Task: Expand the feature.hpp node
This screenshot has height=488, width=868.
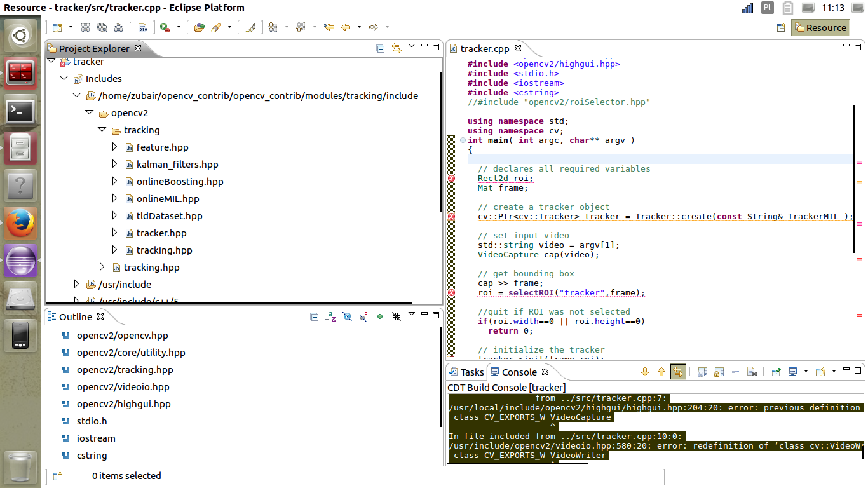Action: coord(114,147)
